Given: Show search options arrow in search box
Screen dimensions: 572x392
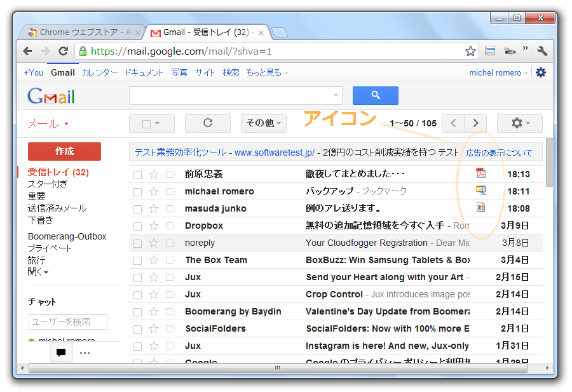Looking at the screenshot, I should 336,95.
